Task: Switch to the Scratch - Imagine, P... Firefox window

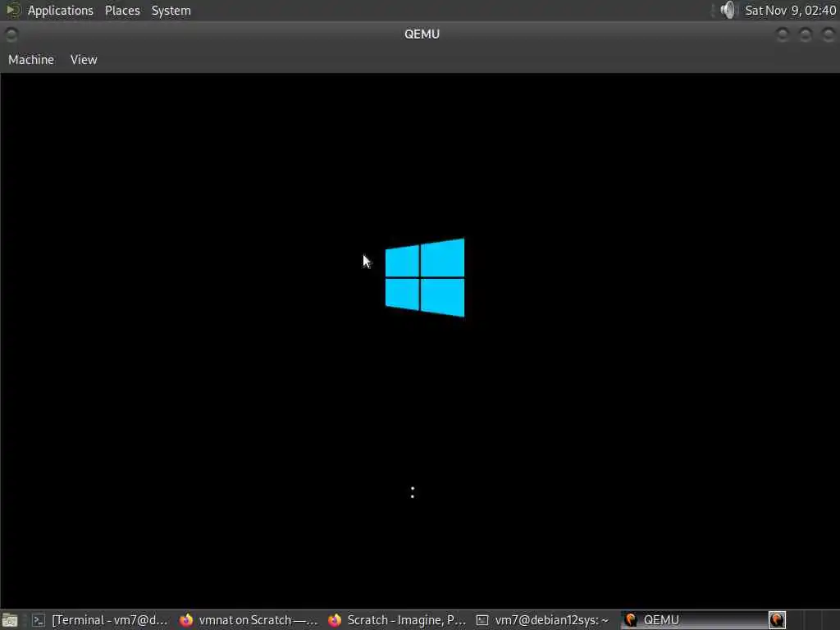Action: tap(398, 620)
